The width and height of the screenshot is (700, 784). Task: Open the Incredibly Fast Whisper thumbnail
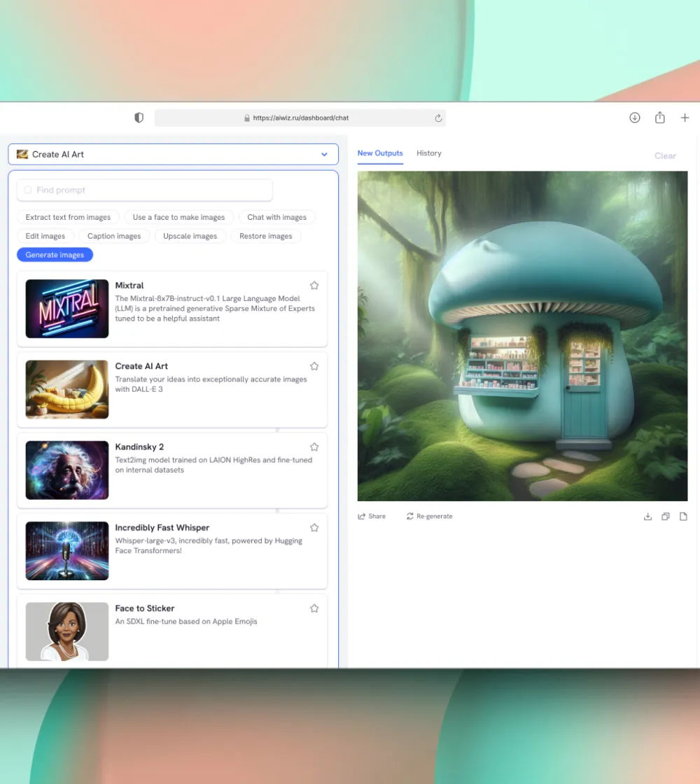(x=67, y=551)
